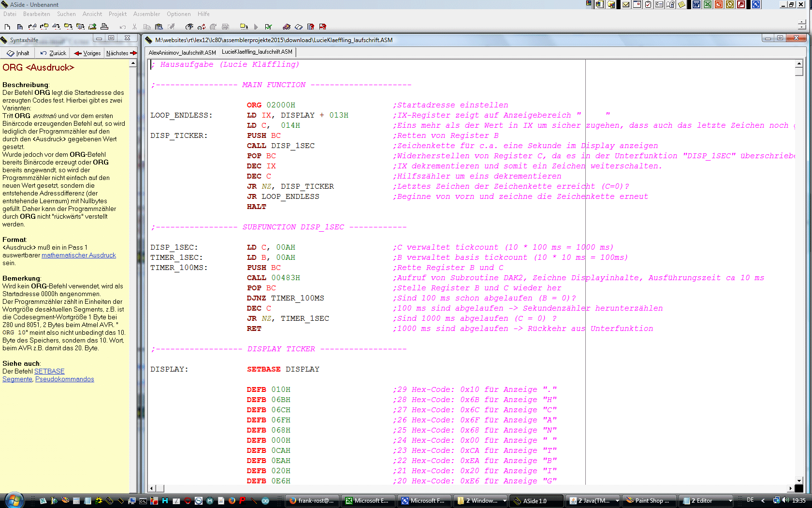Click the 19:35 system clock
812x508 pixels.
799,500
